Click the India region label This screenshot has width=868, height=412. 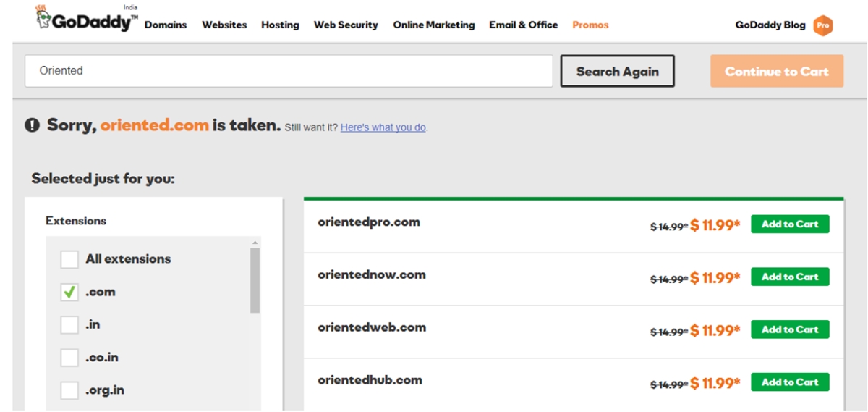click(x=130, y=8)
